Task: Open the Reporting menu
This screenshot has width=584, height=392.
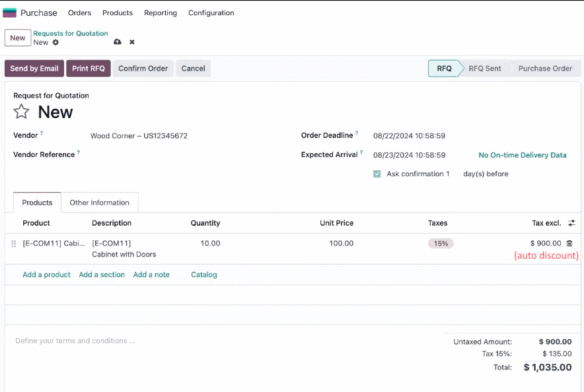Action: [x=161, y=13]
